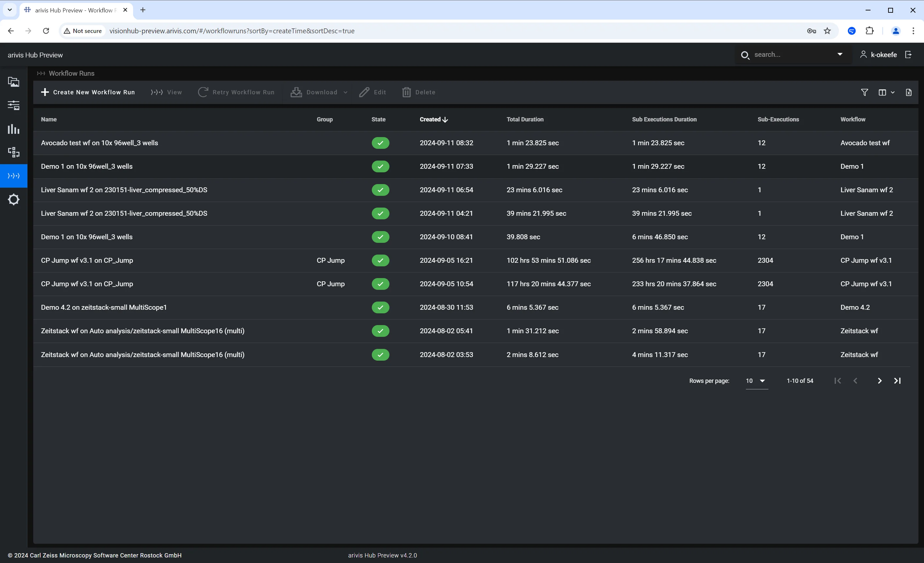
Task: Open the workflow modules sidebar icon
Action: click(13, 152)
